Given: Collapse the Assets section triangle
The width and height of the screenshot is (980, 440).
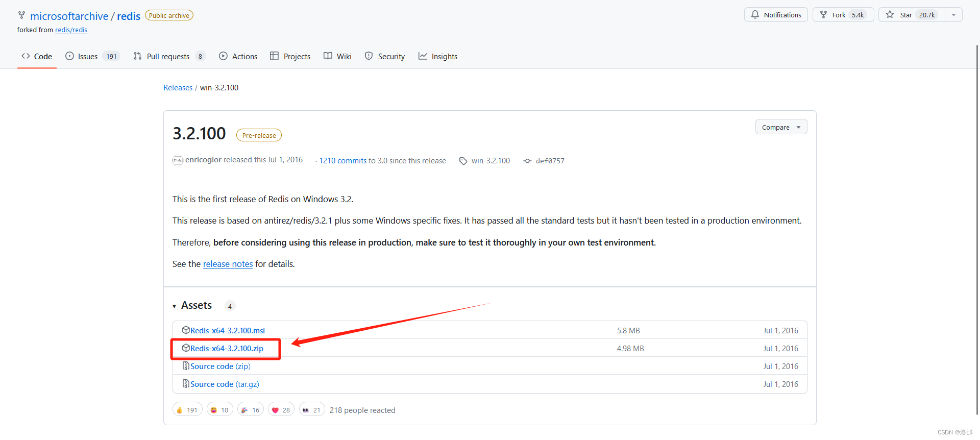Looking at the screenshot, I should pyautogui.click(x=175, y=306).
